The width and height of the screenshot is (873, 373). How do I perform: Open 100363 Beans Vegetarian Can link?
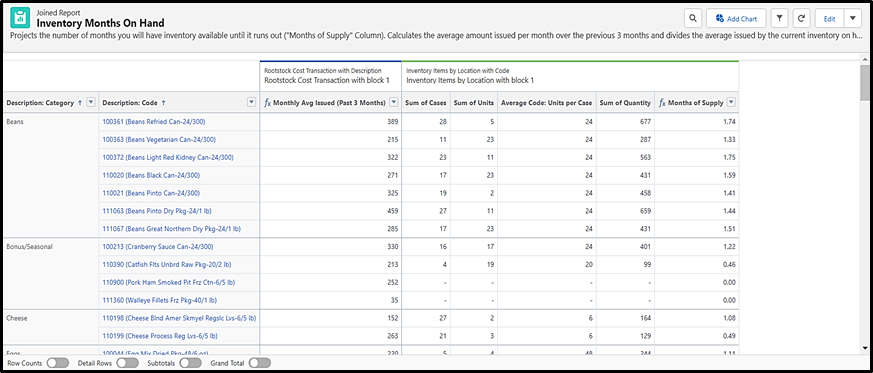point(159,140)
